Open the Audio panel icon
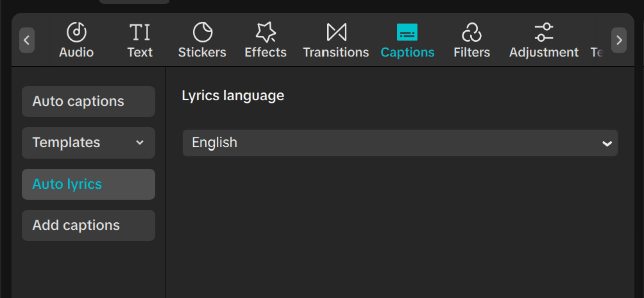Screen dimensions: 644x298 click(x=76, y=33)
